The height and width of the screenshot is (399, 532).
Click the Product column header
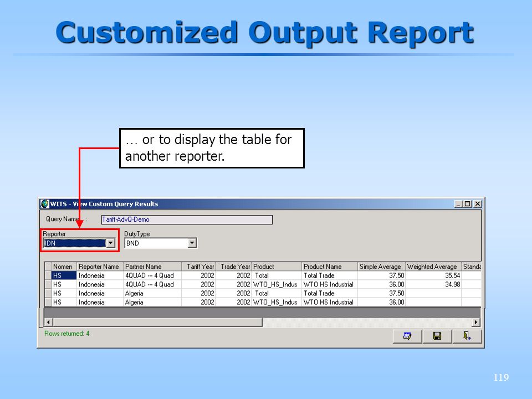click(x=277, y=267)
